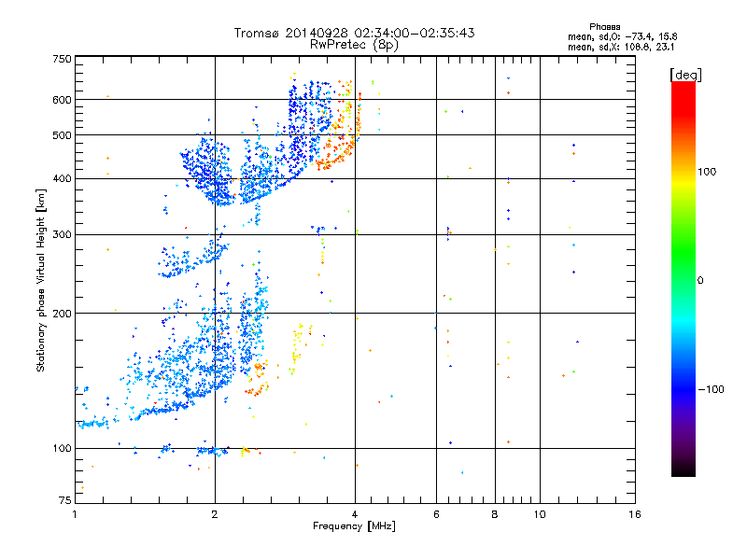Viewport: 747px width, 560px height.
Task: Click the colorbar tick label "100"
Action: click(707, 172)
